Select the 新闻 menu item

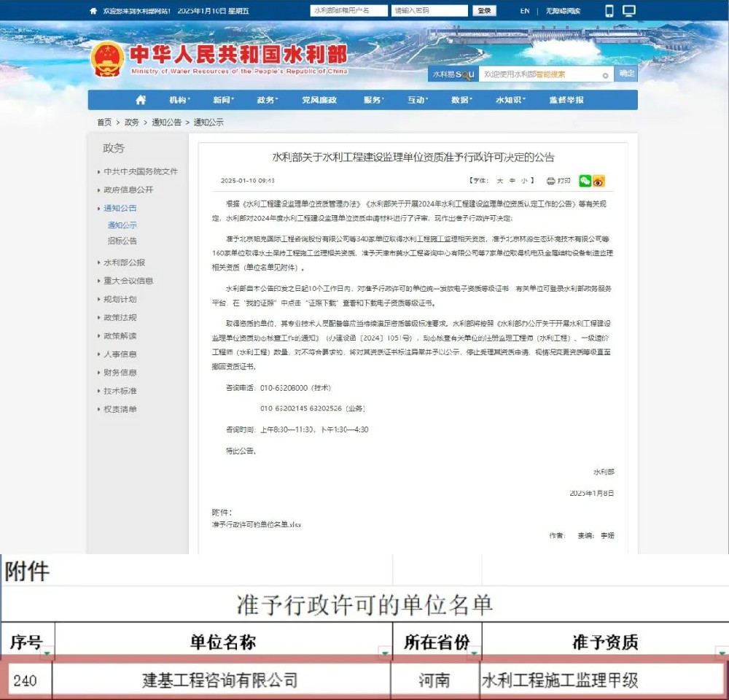click(x=222, y=100)
